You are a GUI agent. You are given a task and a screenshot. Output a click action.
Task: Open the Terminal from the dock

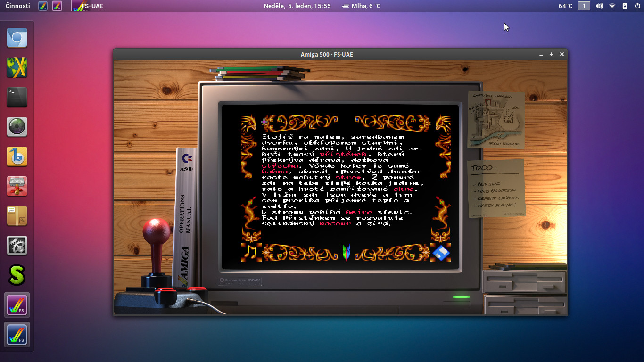pyautogui.click(x=17, y=97)
